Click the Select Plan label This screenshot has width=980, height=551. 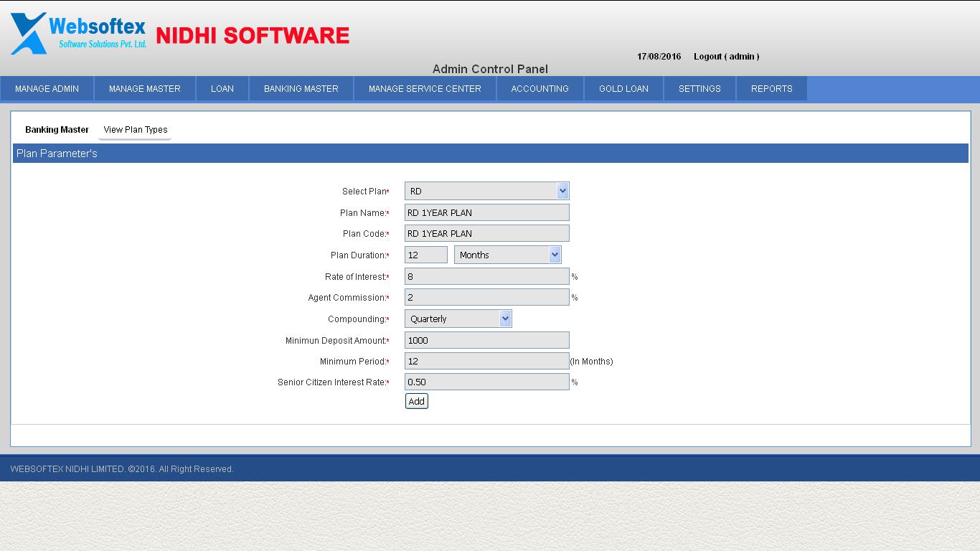tap(364, 192)
